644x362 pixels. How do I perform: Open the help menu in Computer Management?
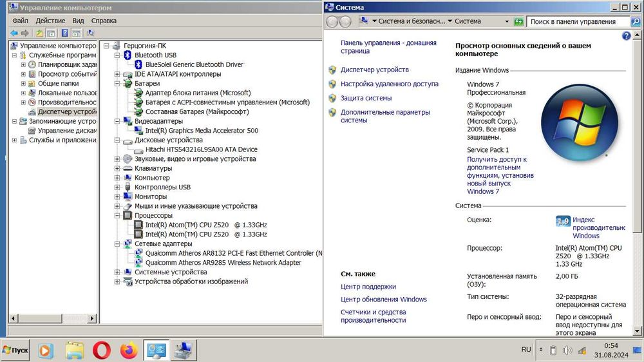[104, 21]
